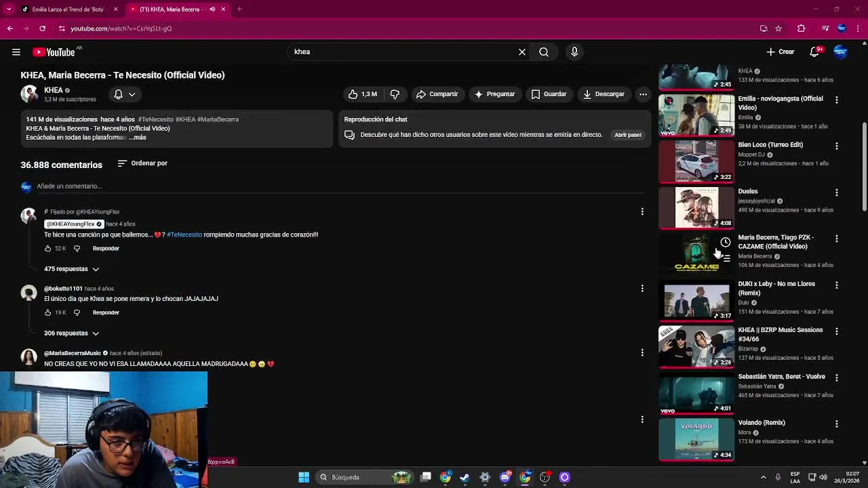
Task: Open options menu for MariaBecerraMusic comment
Action: [642, 352]
